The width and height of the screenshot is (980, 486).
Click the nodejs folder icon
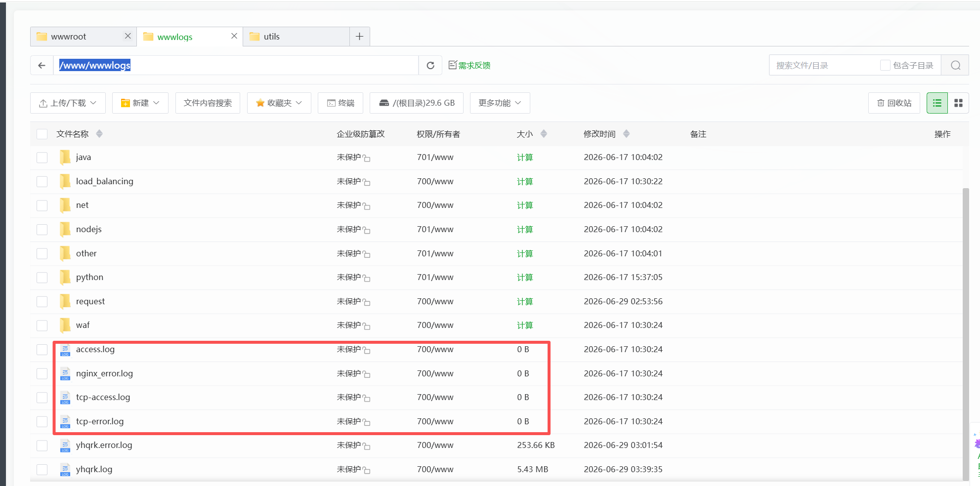pos(65,229)
